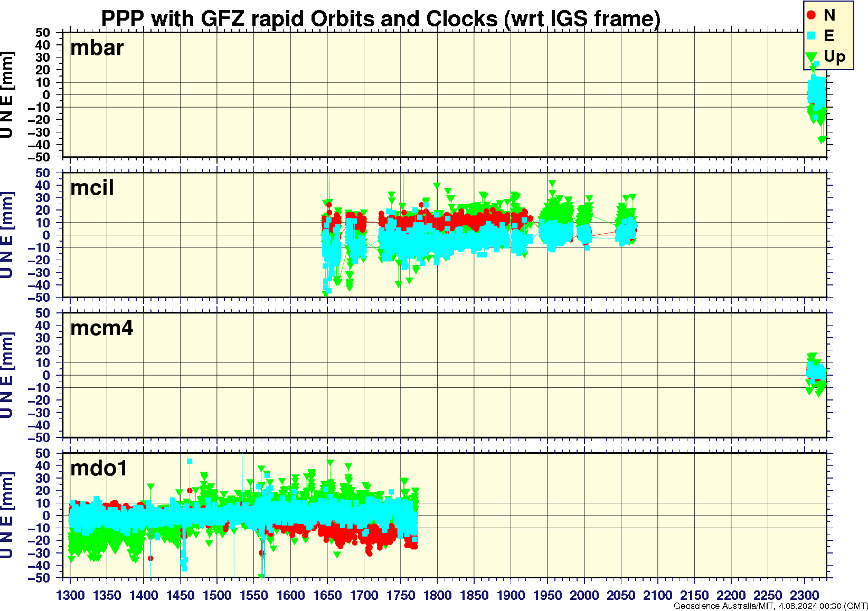Click the x-axis tick label 1550

254,595
